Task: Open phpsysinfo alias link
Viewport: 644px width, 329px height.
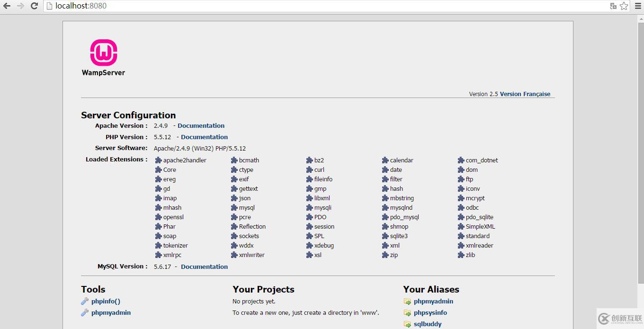Action: (430, 313)
